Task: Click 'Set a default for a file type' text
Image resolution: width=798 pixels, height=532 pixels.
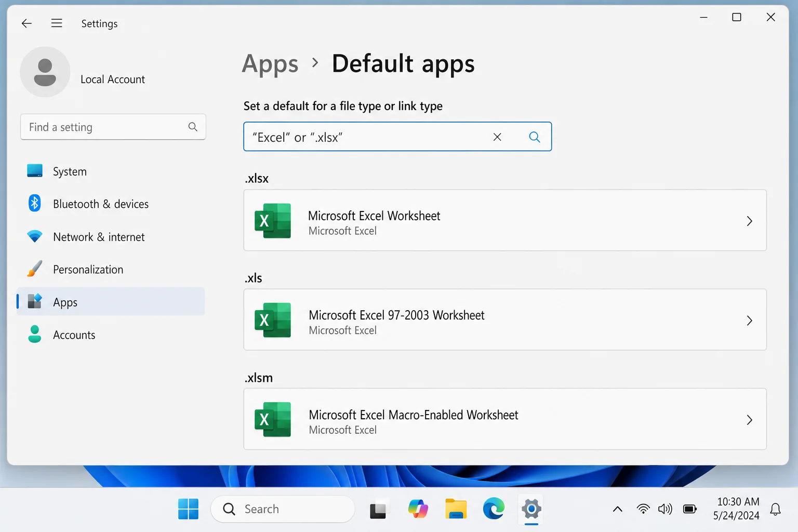Action: pyautogui.click(x=343, y=106)
